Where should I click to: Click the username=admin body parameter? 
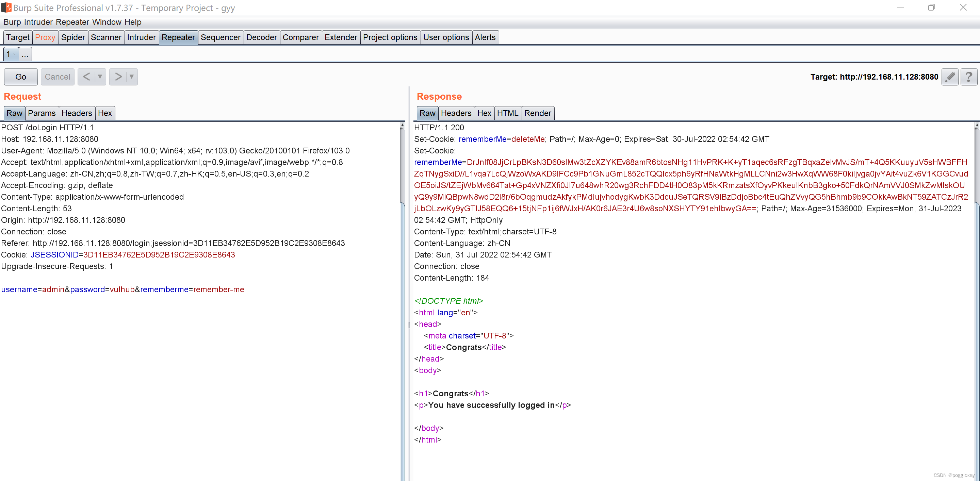[x=33, y=289]
